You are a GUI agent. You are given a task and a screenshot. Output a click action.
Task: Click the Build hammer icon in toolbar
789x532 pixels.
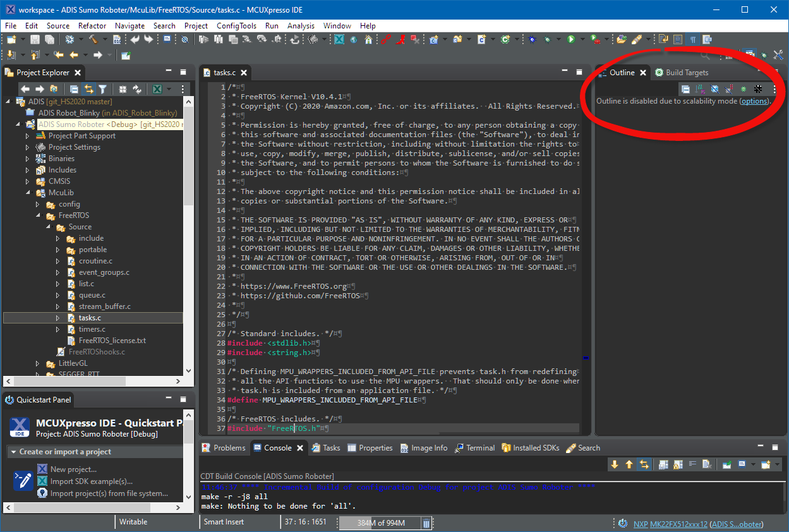93,39
